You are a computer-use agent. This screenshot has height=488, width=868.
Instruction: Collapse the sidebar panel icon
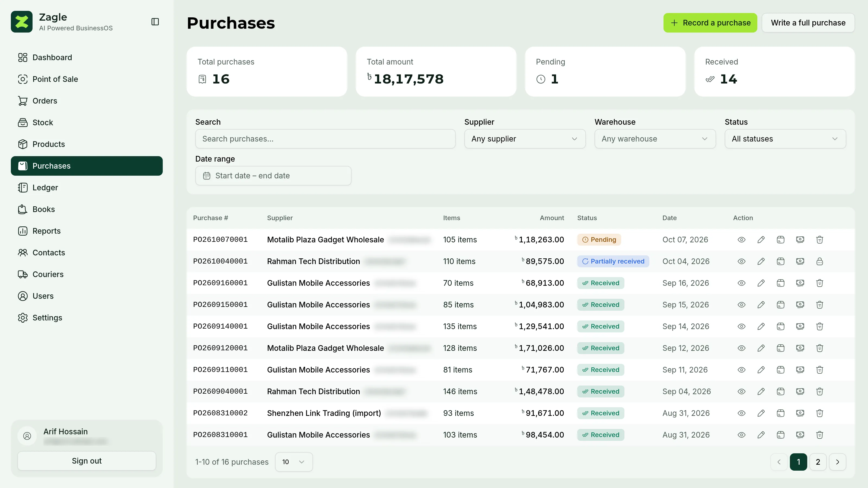tap(155, 22)
